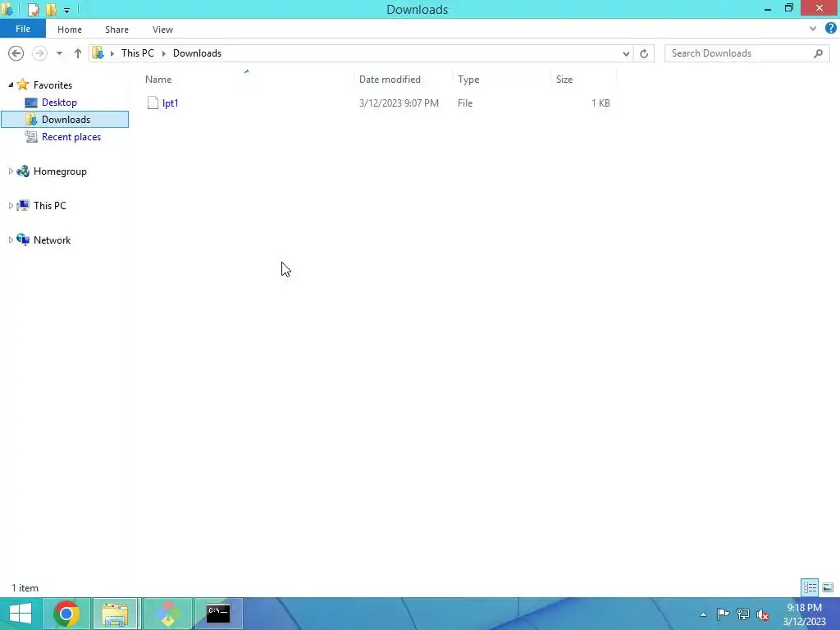Open the Windows Start button
Viewport: 840px width, 630px height.
tap(21, 614)
